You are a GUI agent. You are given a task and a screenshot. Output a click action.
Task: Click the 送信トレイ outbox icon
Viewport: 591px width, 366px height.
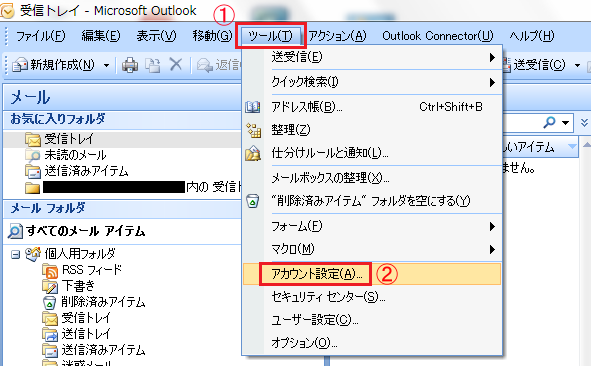(x=50, y=334)
